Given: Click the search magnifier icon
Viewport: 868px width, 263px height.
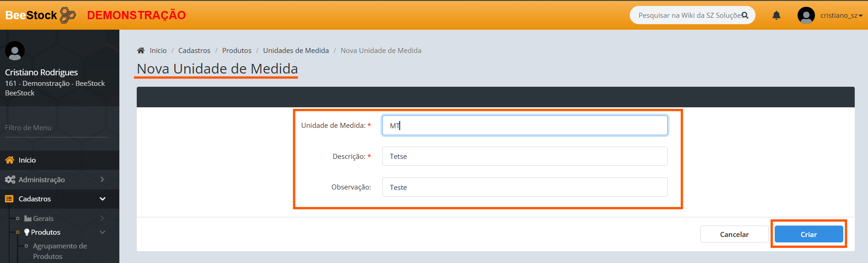Looking at the screenshot, I should (745, 16).
